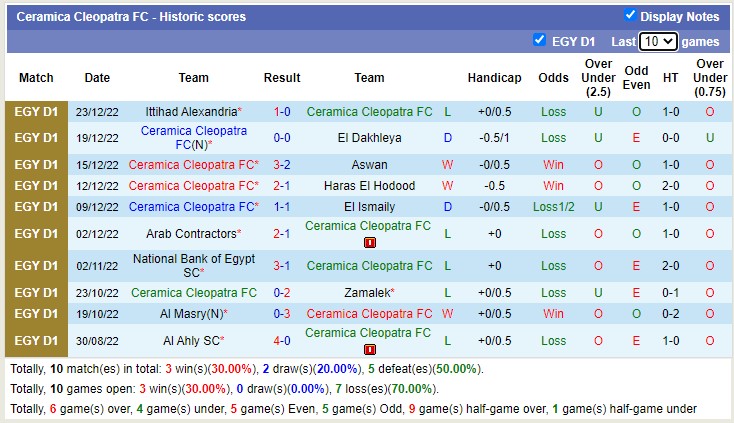Click the red card icon in Arab Contractors match row
Image resolution: width=734 pixels, height=423 pixels.
click(x=370, y=242)
